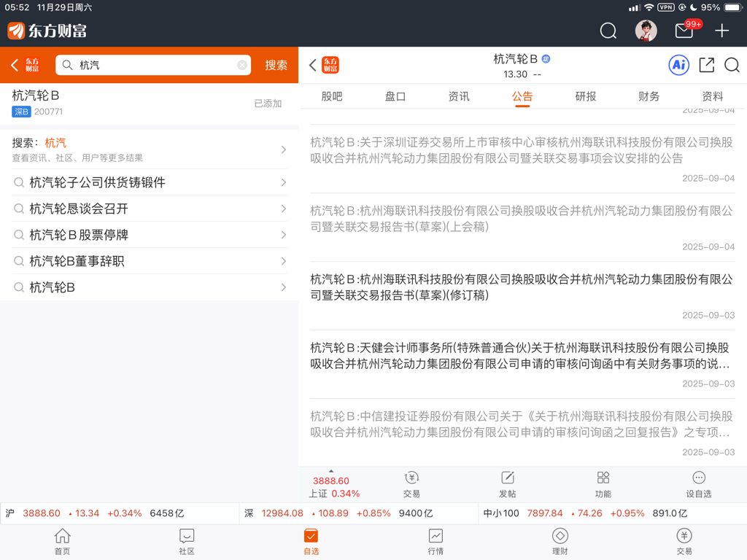
Task: Go back using the orange search bar arrow
Action: click(15, 65)
